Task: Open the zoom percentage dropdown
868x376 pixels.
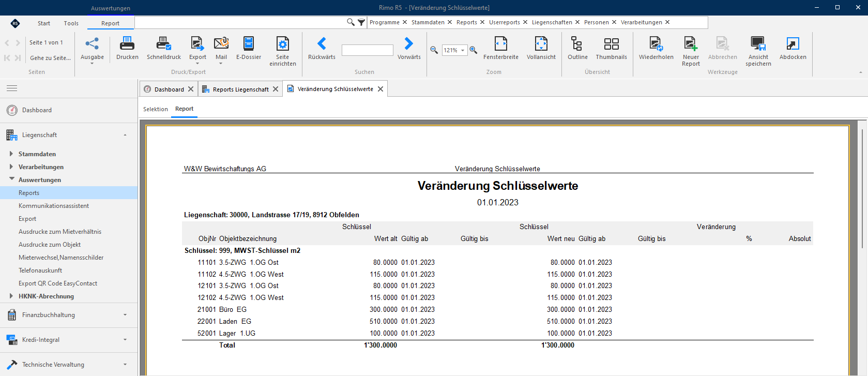Action: pyautogui.click(x=463, y=50)
